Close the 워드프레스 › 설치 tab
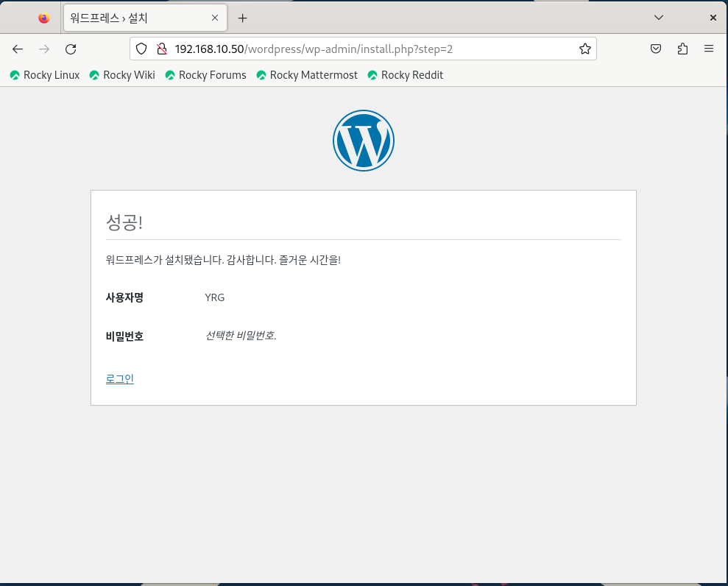 [x=215, y=18]
